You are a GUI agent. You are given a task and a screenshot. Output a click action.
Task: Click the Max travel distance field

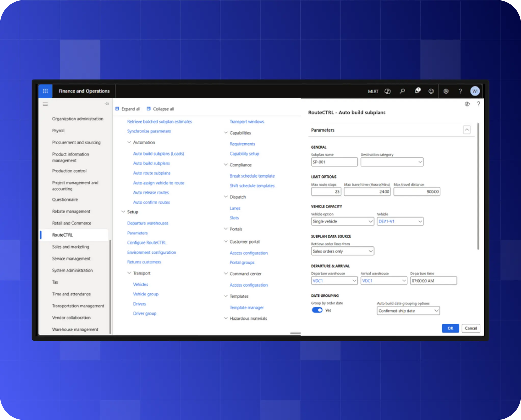point(417,191)
